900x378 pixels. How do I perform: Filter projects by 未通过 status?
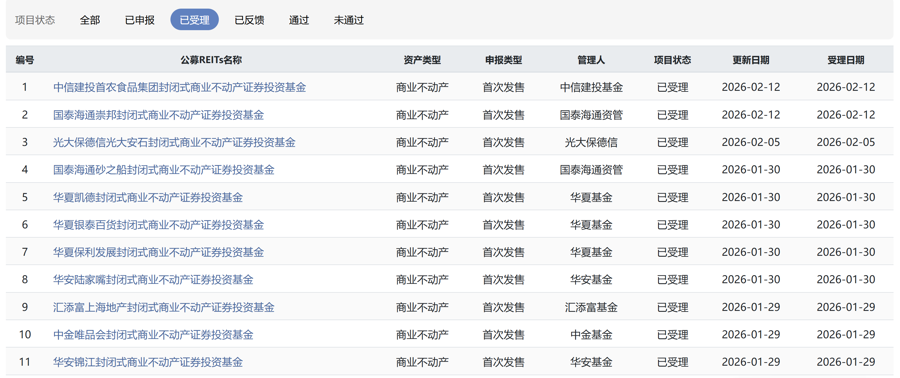coord(349,20)
